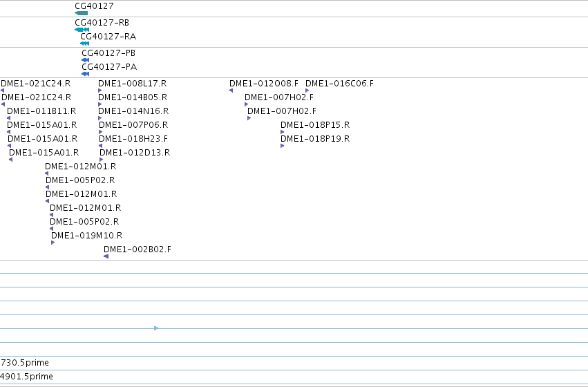Click the 4901.5prime track label
This screenshot has width=588, height=387.
[x=27, y=377]
